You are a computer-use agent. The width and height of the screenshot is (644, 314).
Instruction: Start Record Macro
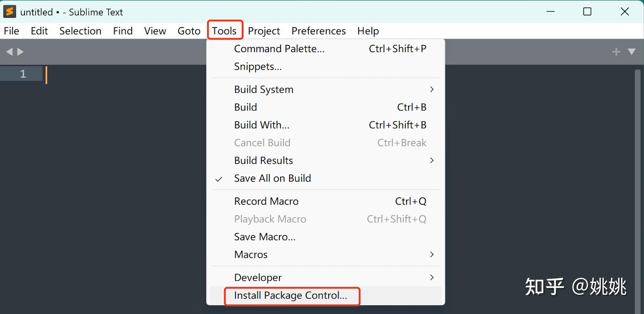click(266, 201)
